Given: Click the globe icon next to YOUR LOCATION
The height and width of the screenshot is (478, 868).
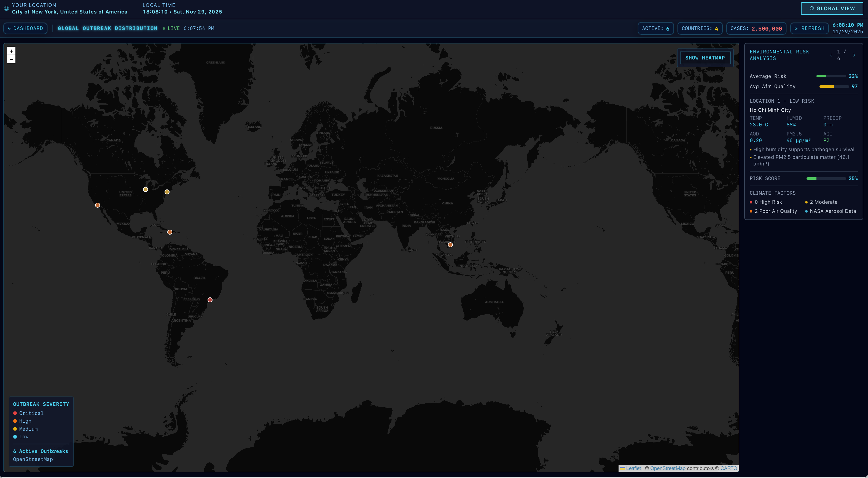Looking at the screenshot, I should pyautogui.click(x=6, y=8).
